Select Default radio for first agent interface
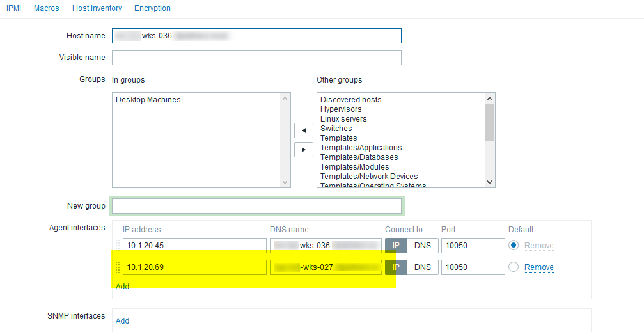Viewport: 644px width, 332px height. tap(514, 246)
